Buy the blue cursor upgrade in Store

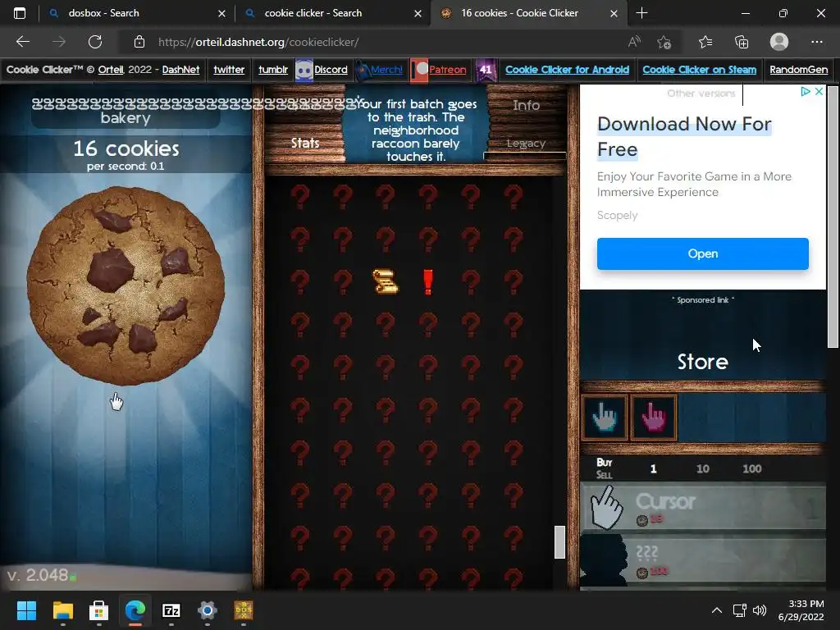click(x=605, y=418)
